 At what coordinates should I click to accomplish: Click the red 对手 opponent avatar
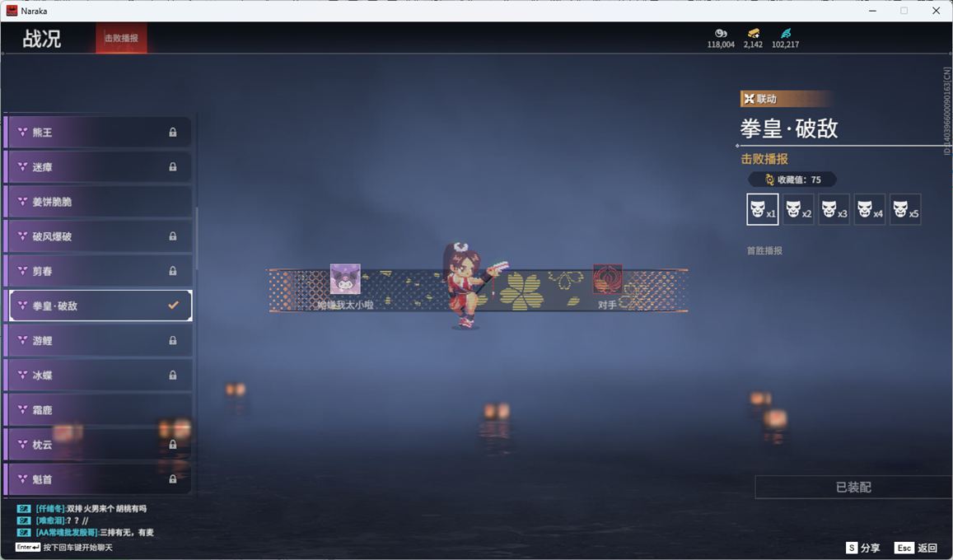coord(607,279)
